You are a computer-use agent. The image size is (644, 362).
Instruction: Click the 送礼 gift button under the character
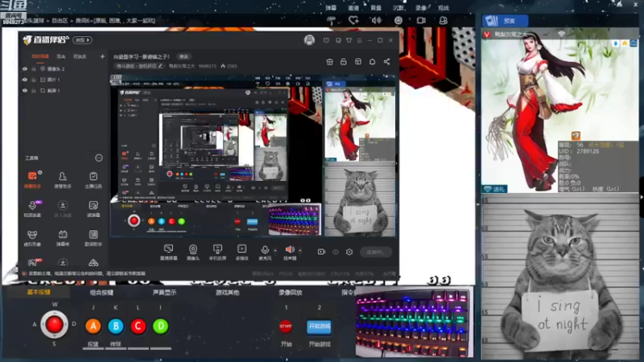[x=494, y=189]
